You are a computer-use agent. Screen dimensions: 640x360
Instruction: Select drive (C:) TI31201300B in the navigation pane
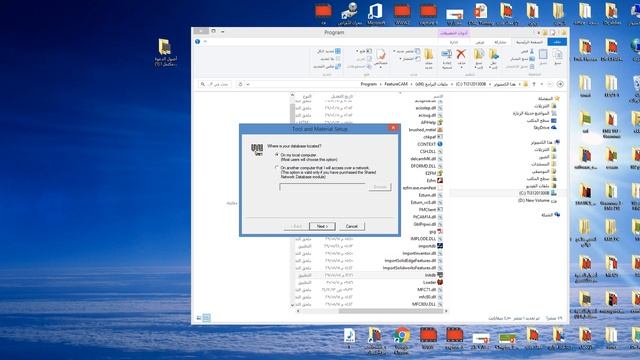(537, 193)
